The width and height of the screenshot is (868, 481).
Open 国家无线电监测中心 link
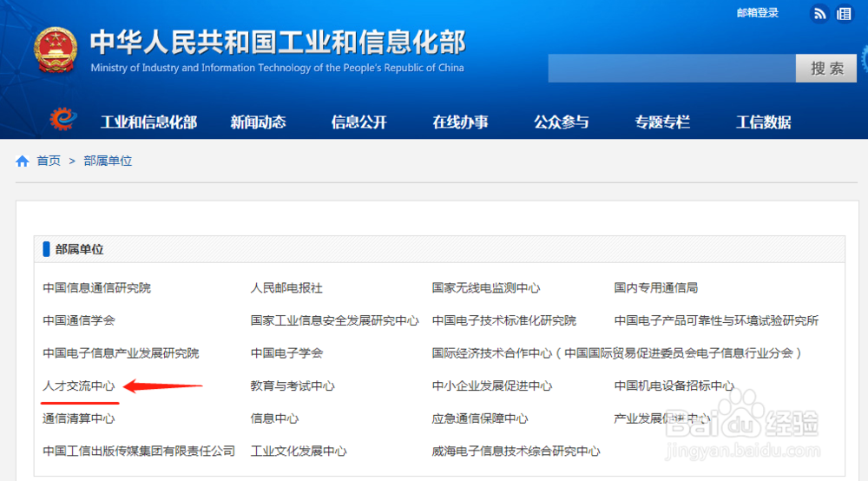coord(486,288)
